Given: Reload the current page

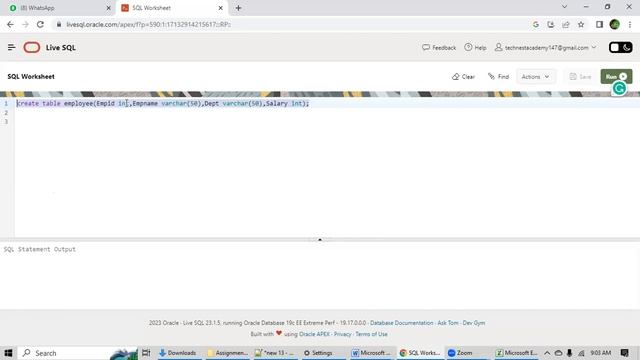Looking at the screenshot, I should click(x=40, y=24).
